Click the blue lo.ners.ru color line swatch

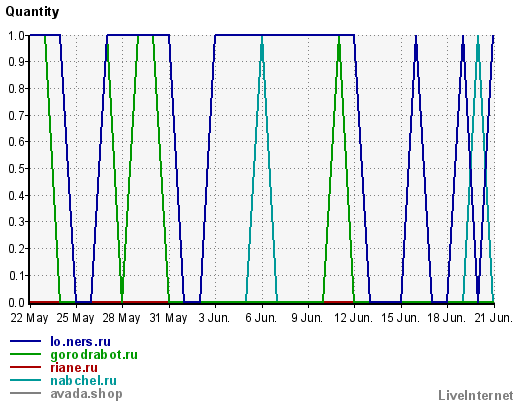click(25, 341)
